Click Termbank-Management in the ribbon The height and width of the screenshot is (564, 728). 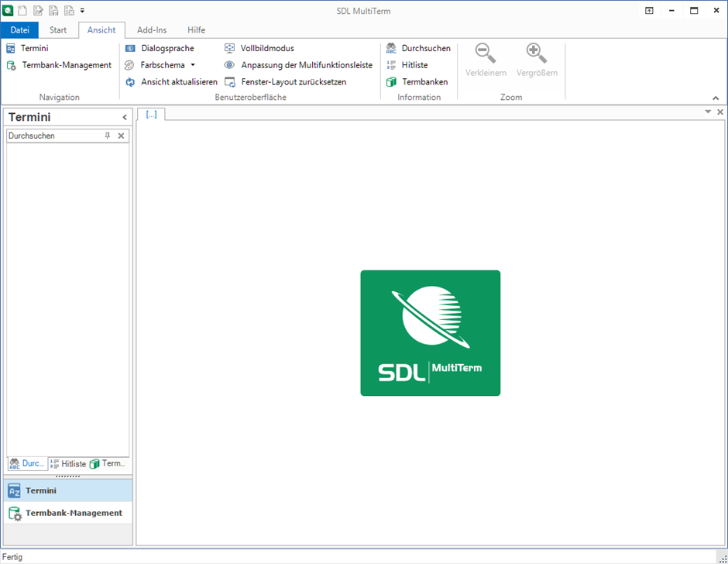pos(59,65)
